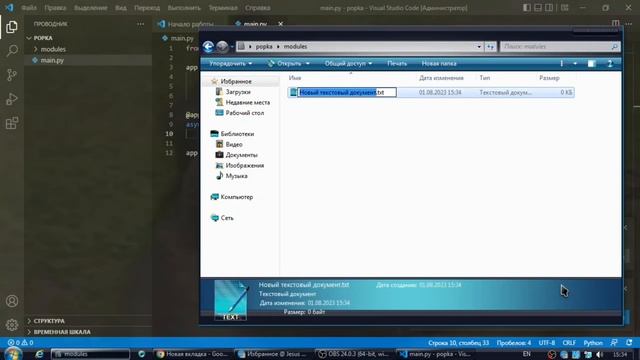Click the notifications bell in VS Code status bar
Viewport: 640px width, 360px height.
click(x=629, y=343)
